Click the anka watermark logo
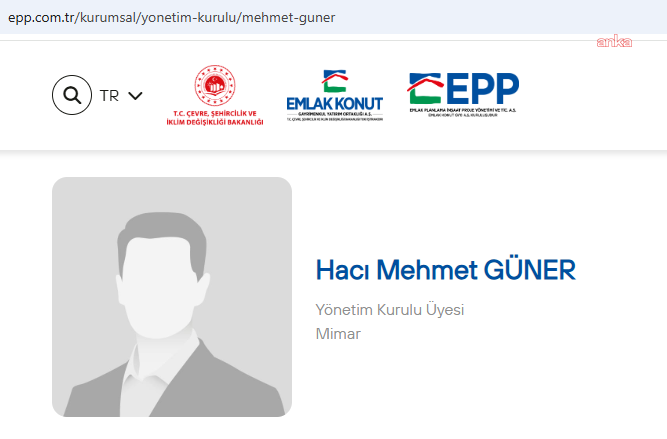Viewport: 667px width, 439px height. tap(614, 42)
